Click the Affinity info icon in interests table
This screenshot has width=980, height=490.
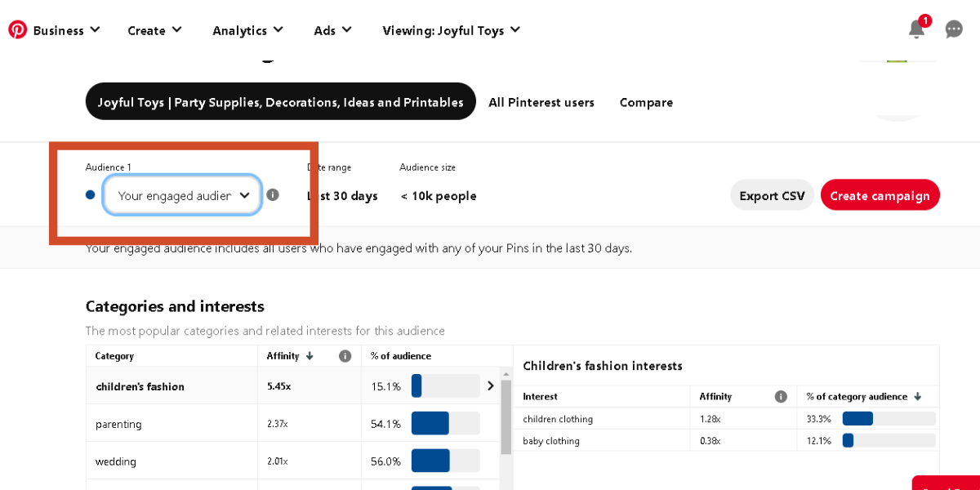tap(781, 397)
